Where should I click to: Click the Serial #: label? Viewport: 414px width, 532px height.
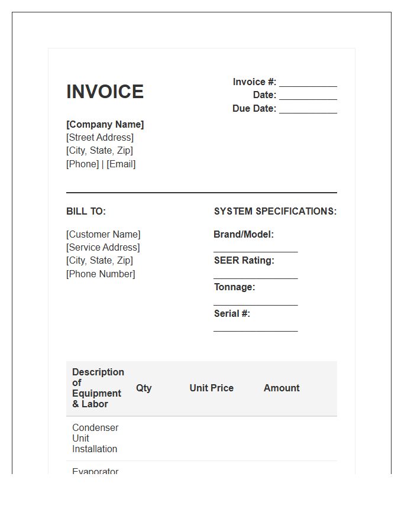tap(232, 313)
